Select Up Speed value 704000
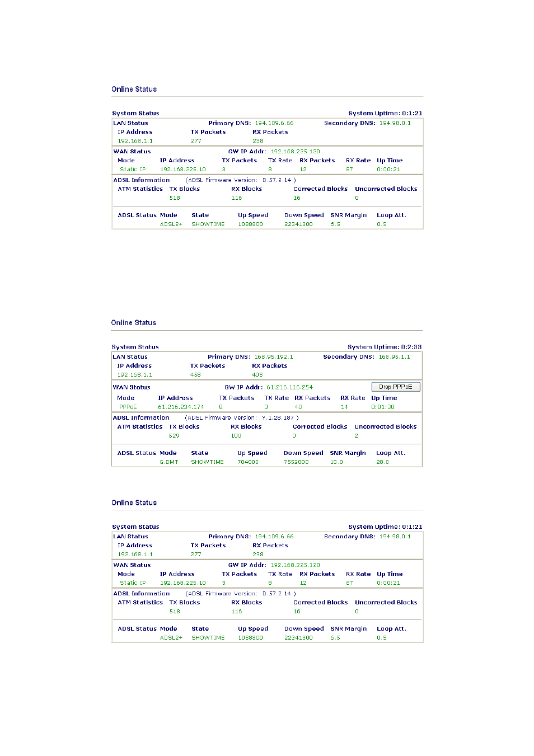 [x=248, y=462]
